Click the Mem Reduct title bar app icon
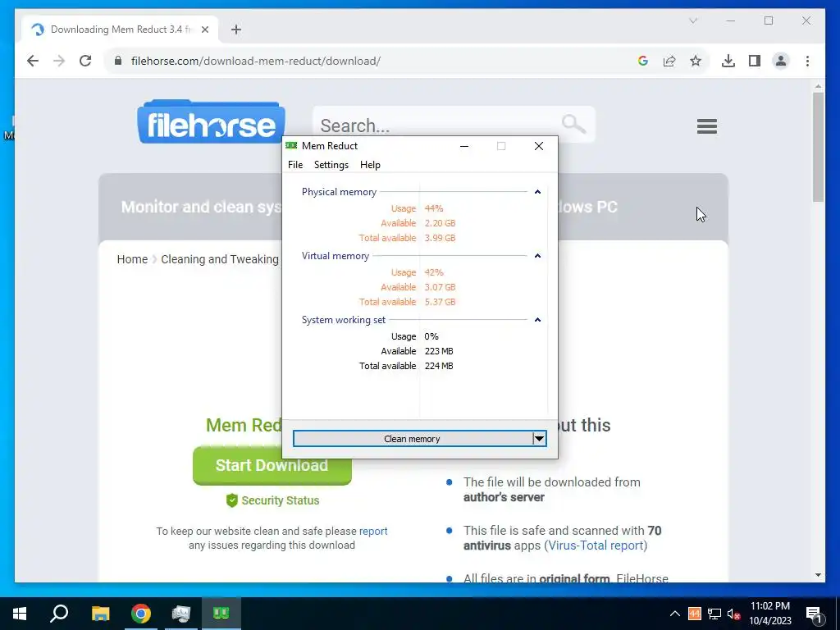Image resolution: width=840 pixels, height=630 pixels. point(291,146)
